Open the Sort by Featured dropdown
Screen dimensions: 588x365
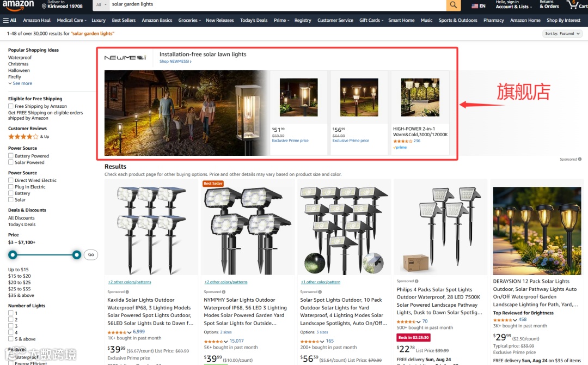point(562,33)
